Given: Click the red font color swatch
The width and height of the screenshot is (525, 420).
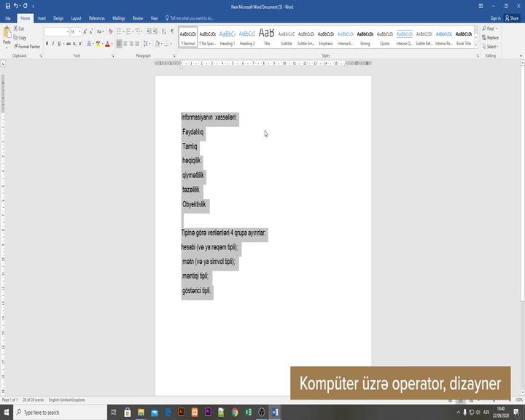Looking at the screenshot, I should coord(107,44).
